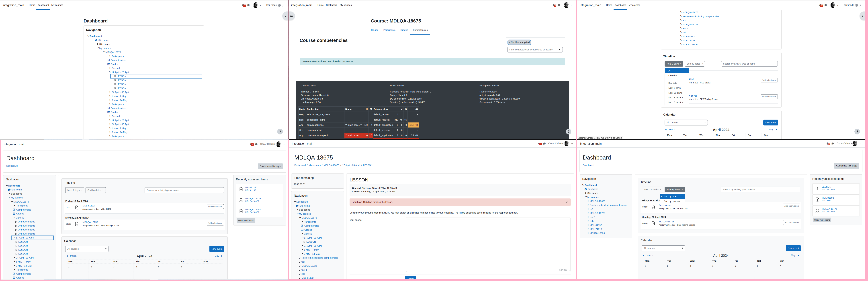
Task: Select checked Sort by dates menu option
Action: (x=672, y=196)
